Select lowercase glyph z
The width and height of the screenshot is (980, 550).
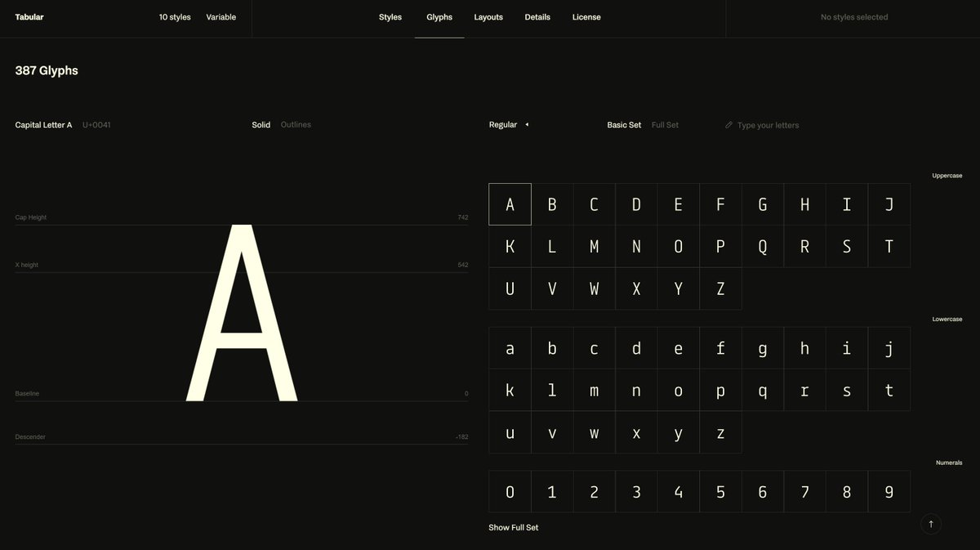720,432
